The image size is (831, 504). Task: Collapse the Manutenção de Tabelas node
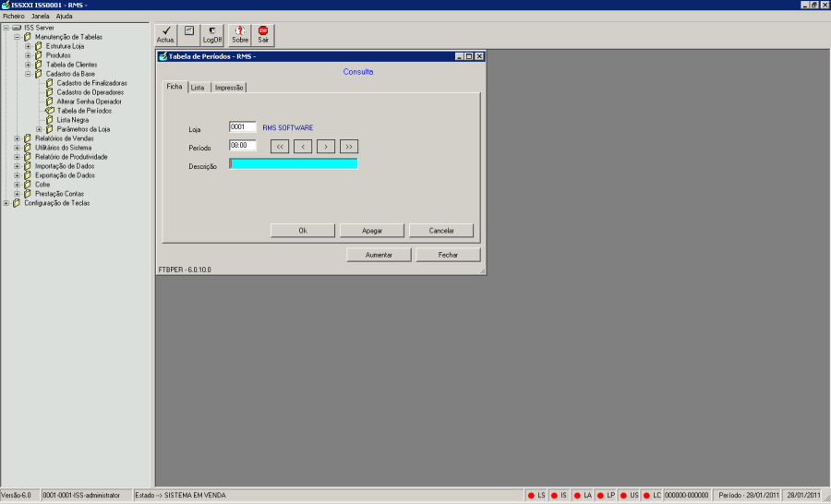tap(17, 37)
